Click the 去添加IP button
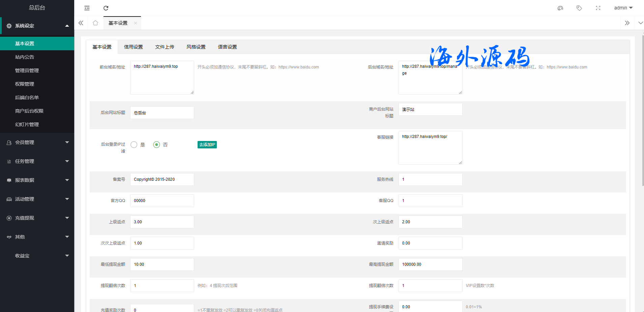 click(x=207, y=145)
